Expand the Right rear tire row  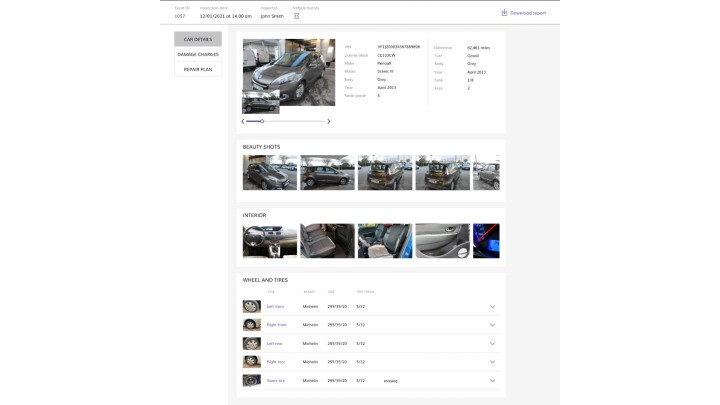(492, 362)
